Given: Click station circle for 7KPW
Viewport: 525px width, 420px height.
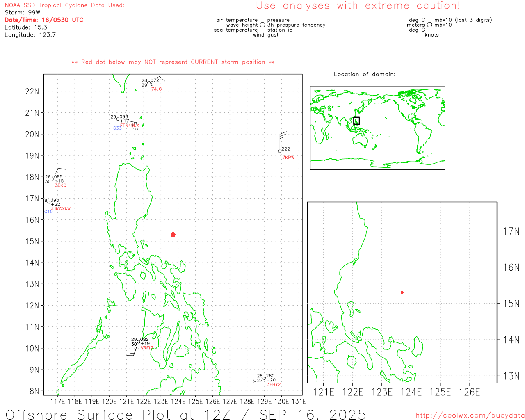Looking at the screenshot, I should [280, 151].
